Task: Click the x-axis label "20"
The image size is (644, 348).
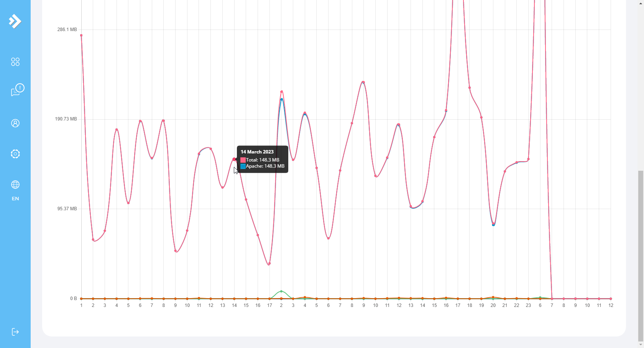Action: [x=493, y=305]
